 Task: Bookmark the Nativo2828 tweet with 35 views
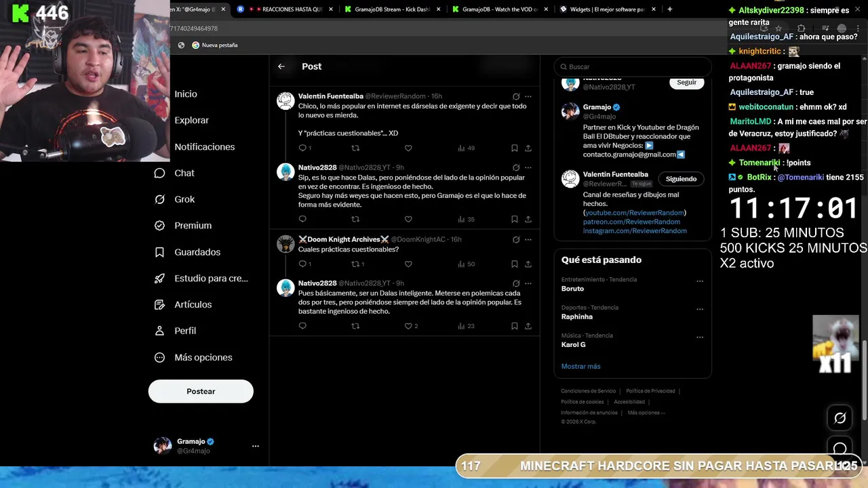[x=515, y=219]
